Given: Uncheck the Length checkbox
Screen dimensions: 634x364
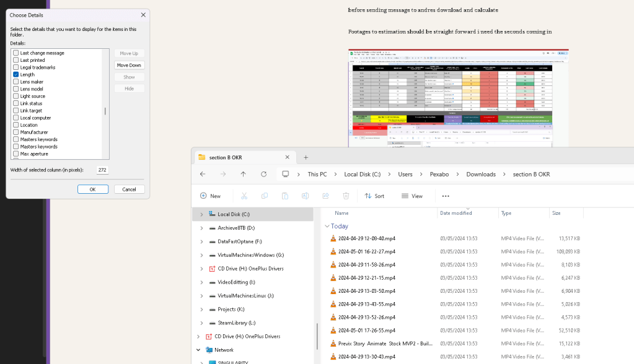Looking at the screenshot, I should pyautogui.click(x=15, y=74).
